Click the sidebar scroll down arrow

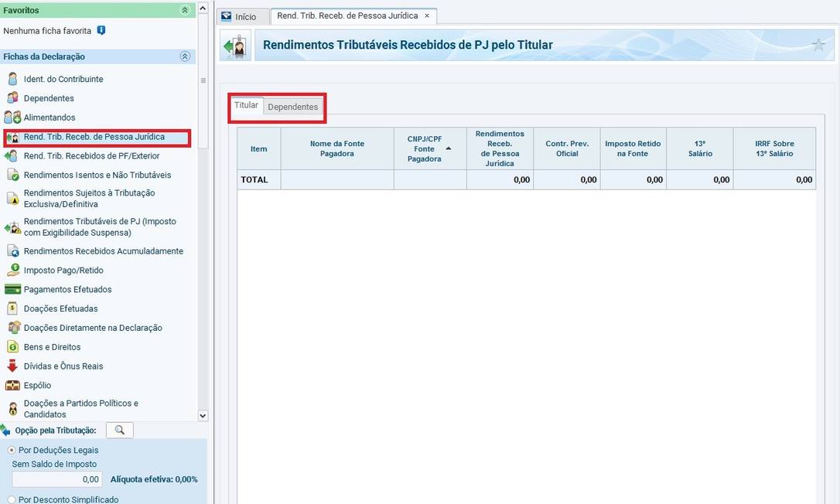203,415
